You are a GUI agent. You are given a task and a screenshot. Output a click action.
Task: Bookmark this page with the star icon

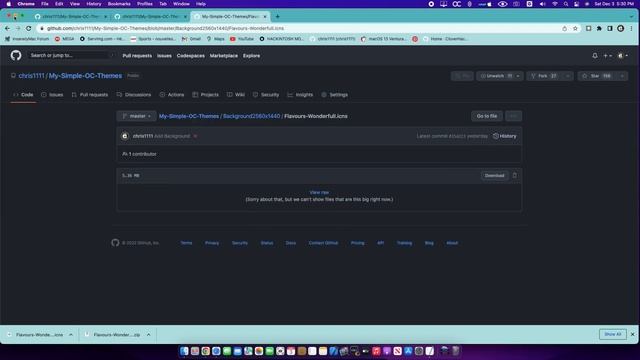(x=575, y=29)
